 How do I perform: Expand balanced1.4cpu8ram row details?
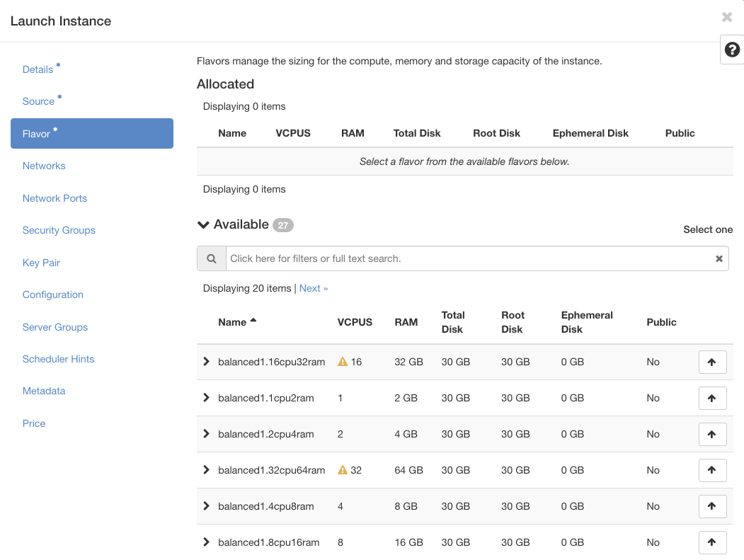point(206,506)
